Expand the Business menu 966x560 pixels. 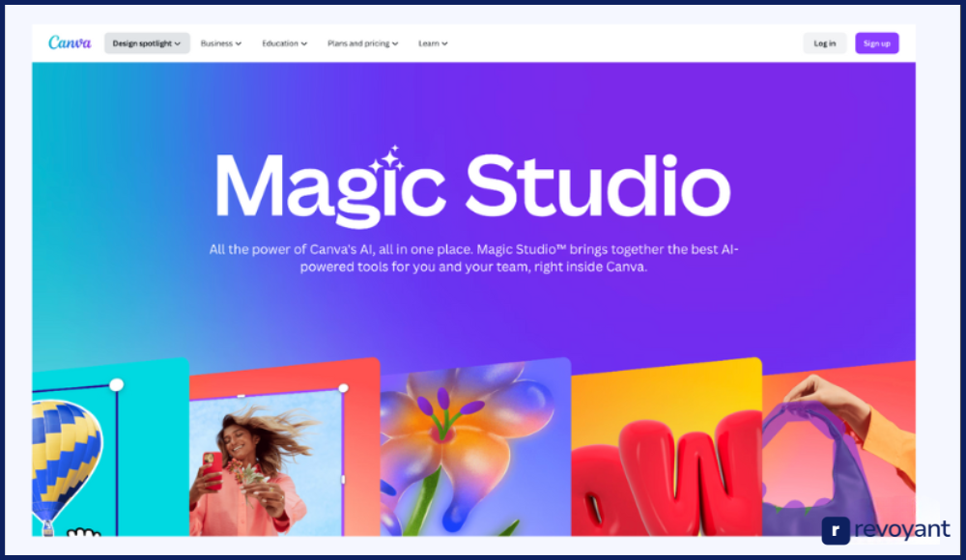coord(220,43)
